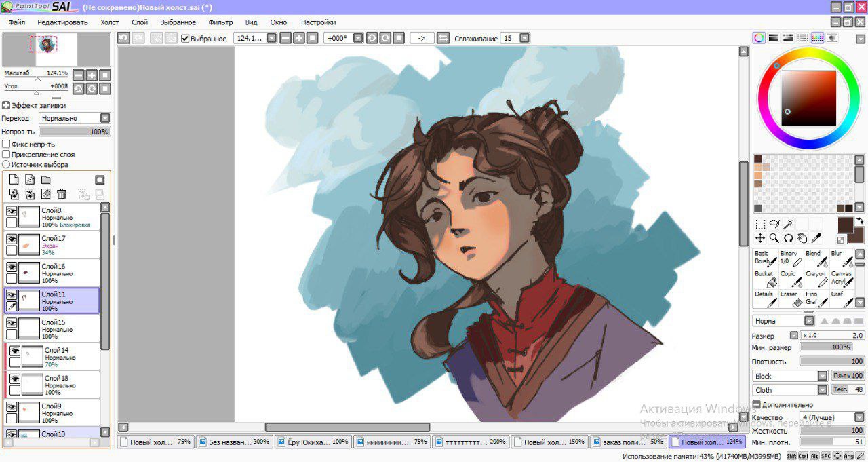Image resolution: width=868 pixels, height=462 pixels.
Task: Create a new layer folder
Action: point(46,180)
